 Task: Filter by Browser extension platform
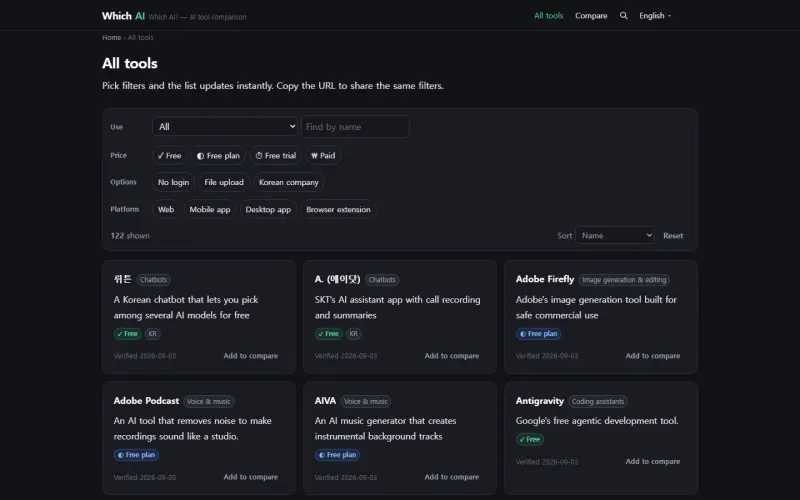[338, 209]
